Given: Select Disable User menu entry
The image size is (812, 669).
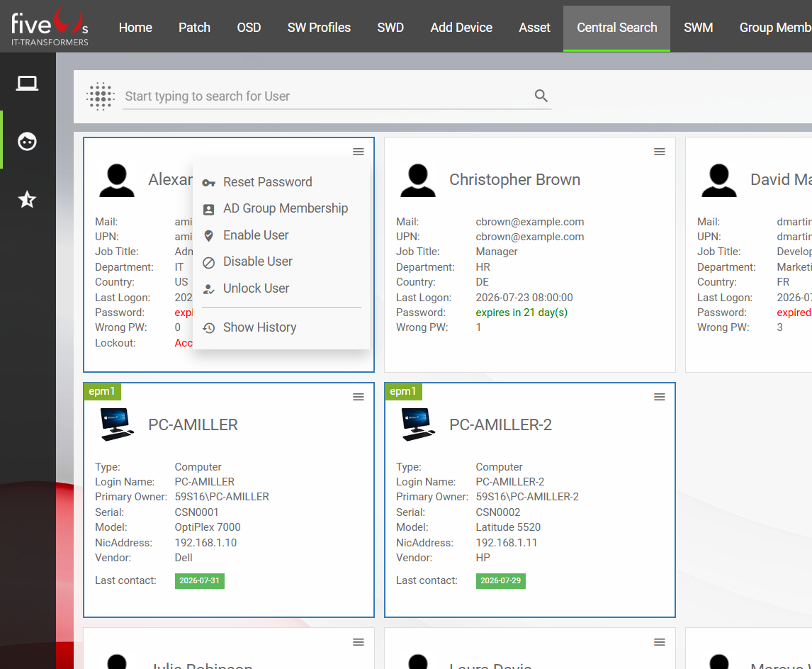Looking at the screenshot, I should [x=281, y=262].
